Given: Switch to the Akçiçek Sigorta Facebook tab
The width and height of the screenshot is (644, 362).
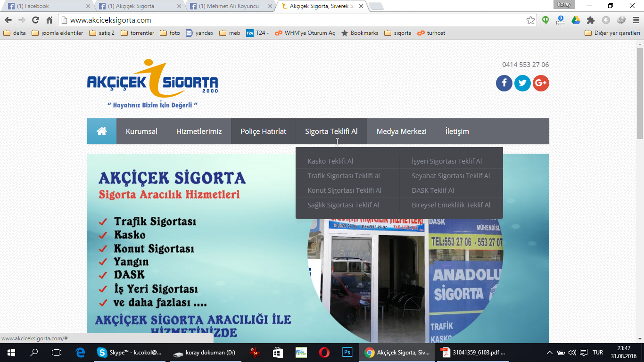Looking at the screenshot, I should [140, 6].
